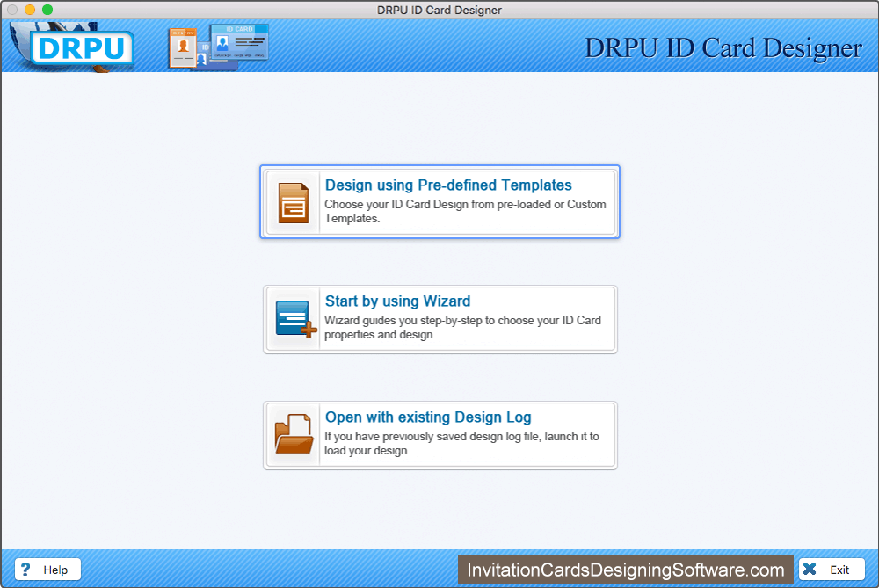This screenshot has height=588, width=879.
Task: Click the DRPU logo in header
Action: [x=73, y=47]
